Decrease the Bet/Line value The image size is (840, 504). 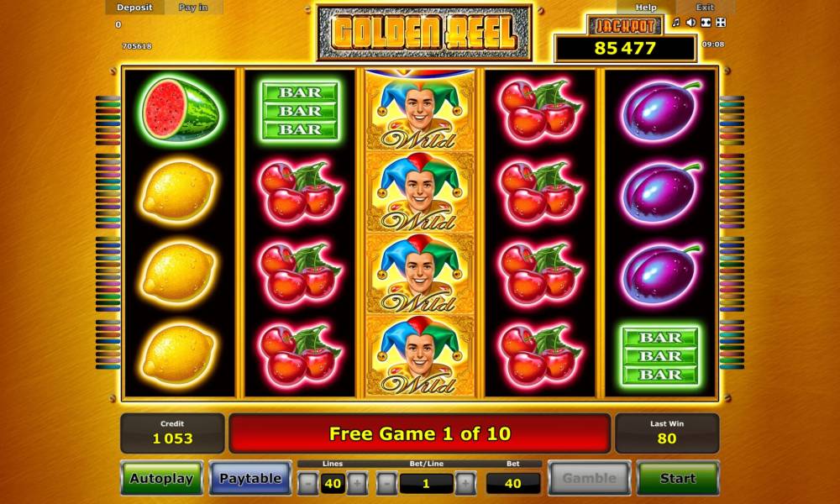(386, 484)
